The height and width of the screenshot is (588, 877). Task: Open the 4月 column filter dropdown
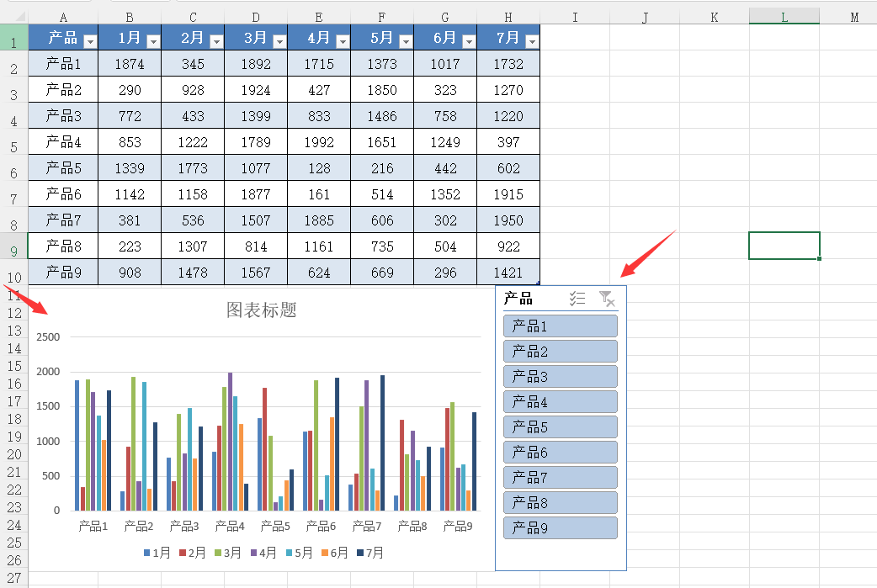pyautogui.click(x=343, y=41)
